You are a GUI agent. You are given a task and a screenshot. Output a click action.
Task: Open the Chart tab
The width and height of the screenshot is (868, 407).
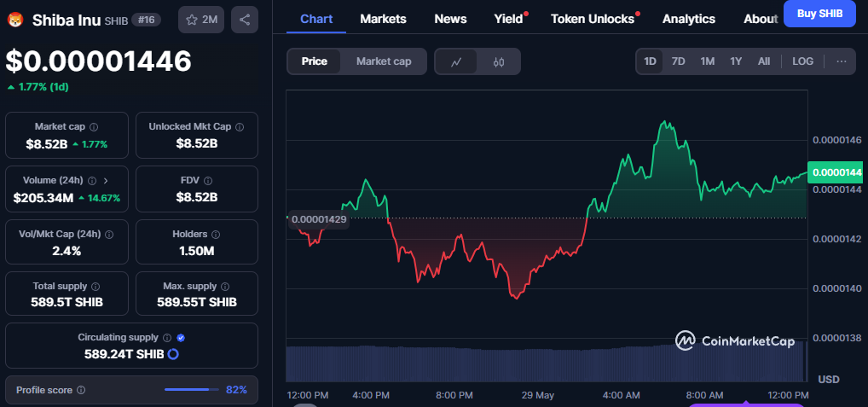click(316, 19)
